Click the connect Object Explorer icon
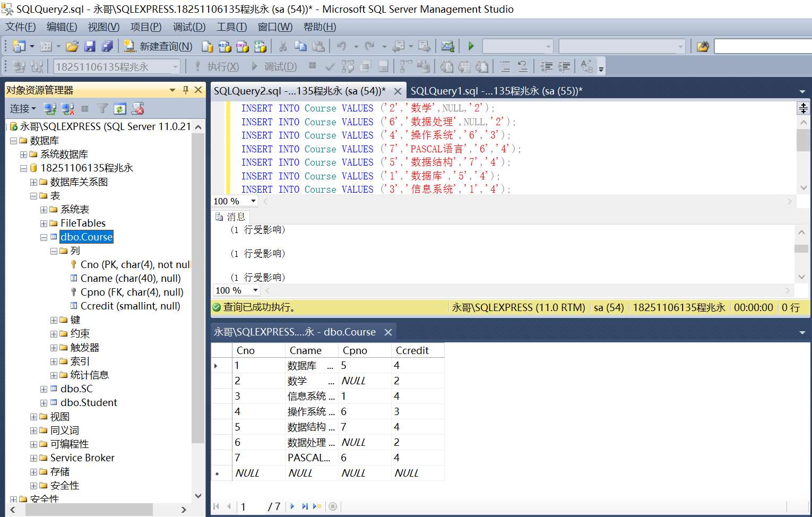 50,109
